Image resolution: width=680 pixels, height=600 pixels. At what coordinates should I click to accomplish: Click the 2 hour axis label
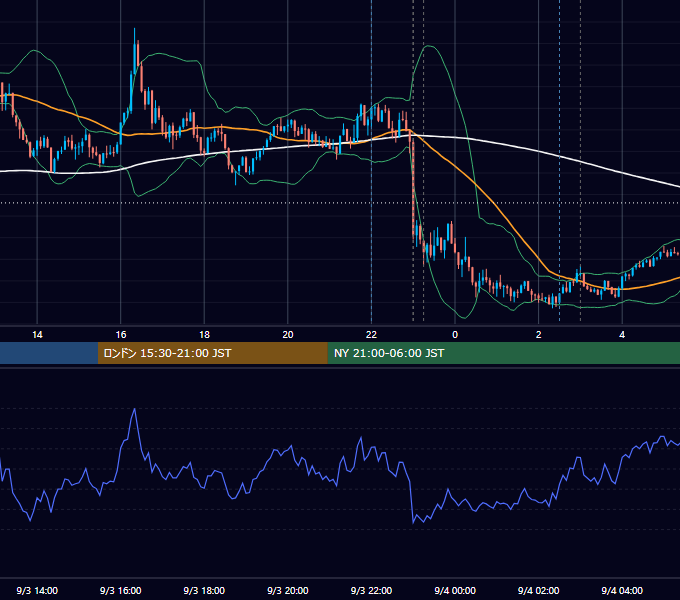click(538, 335)
